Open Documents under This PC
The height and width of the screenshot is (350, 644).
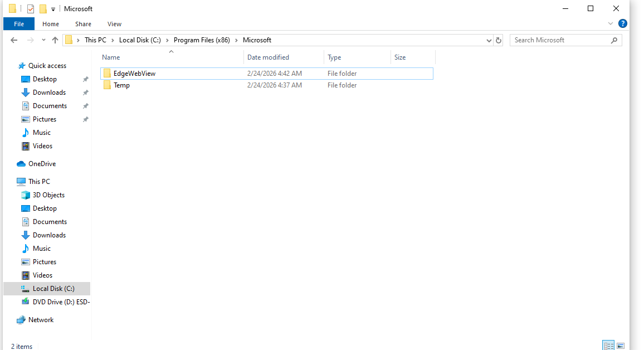click(50, 221)
